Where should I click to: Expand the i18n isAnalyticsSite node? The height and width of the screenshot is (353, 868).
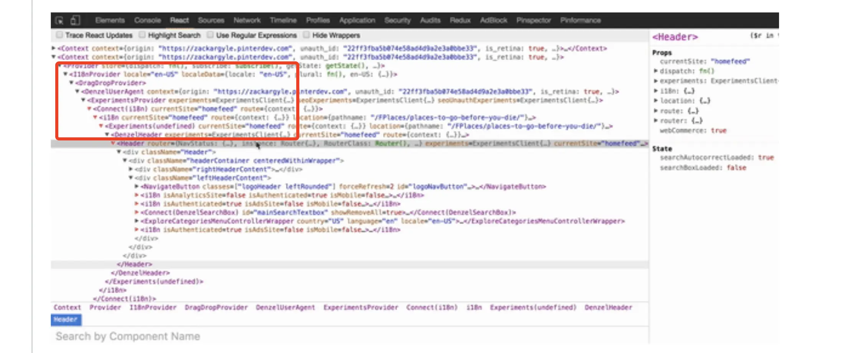(136, 195)
